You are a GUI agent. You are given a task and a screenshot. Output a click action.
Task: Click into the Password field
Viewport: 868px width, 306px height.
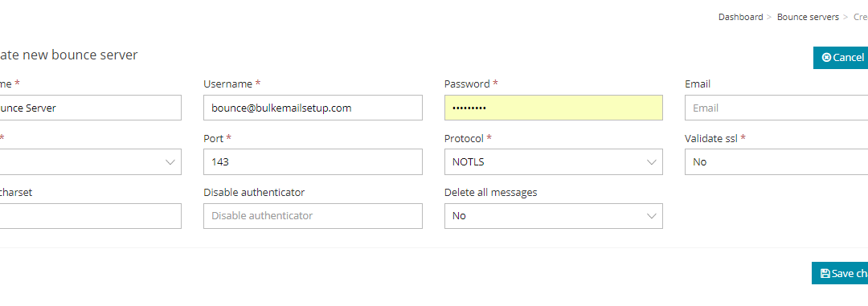(x=554, y=108)
